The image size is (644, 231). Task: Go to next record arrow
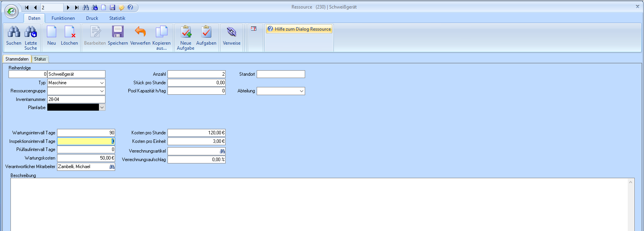(x=68, y=7)
